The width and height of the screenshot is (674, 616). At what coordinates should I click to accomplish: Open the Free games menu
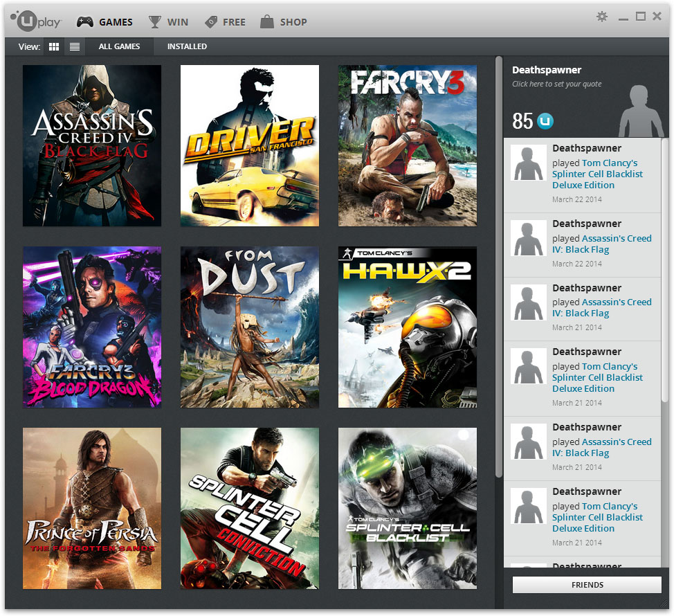[225, 22]
